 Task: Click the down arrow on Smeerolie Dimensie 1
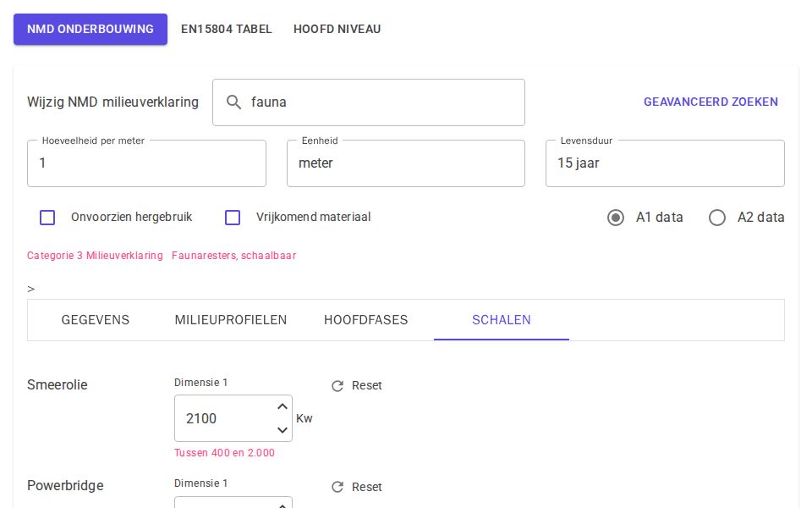pos(283,430)
